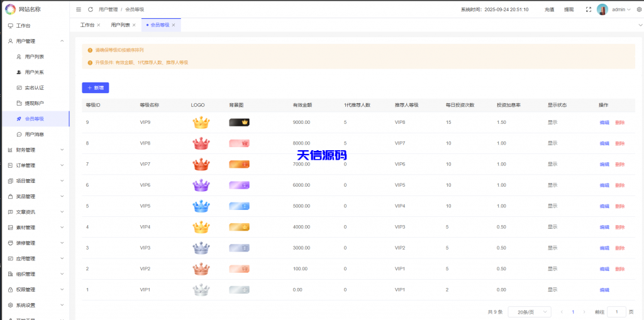
Task: Click the page number jump input field
Action: coord(616,312)
